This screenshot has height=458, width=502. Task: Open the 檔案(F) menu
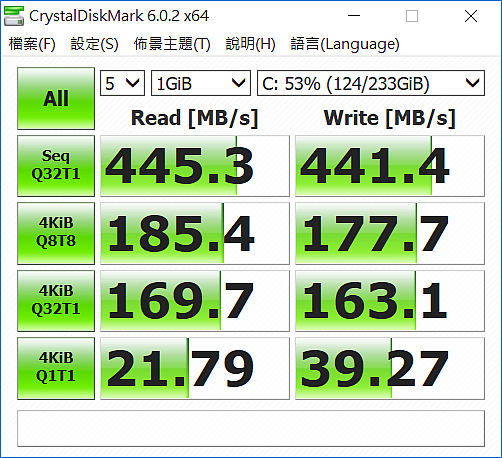(x=32, y=44)
